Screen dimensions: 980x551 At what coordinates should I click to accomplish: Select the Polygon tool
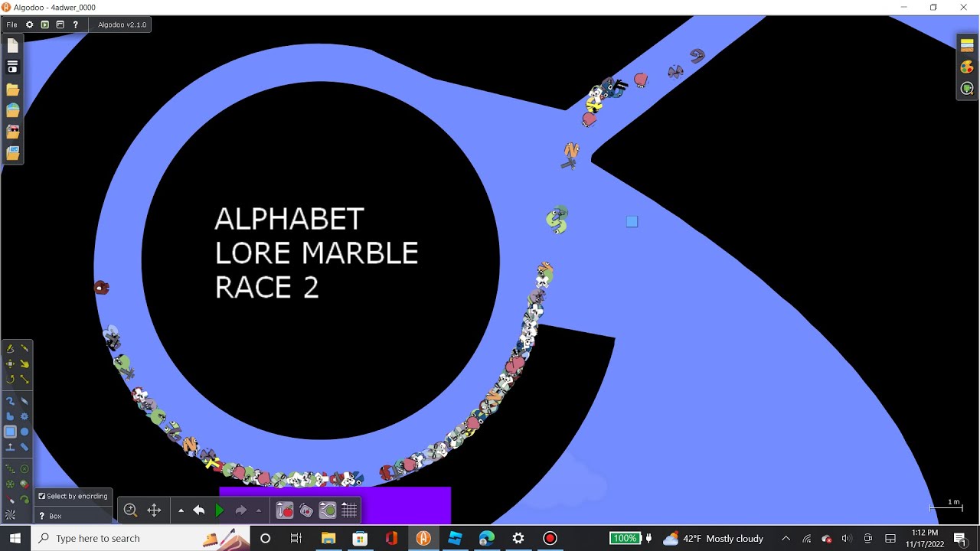(x=10, y=416)
